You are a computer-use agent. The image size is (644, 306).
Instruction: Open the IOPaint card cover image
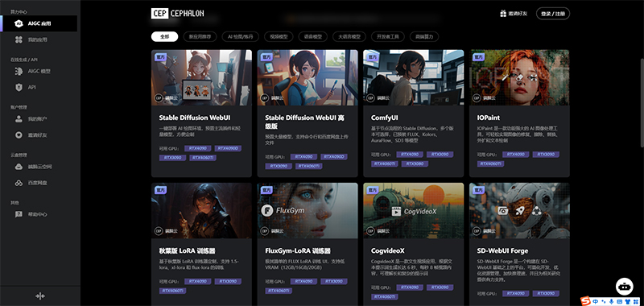pos(519,77)
